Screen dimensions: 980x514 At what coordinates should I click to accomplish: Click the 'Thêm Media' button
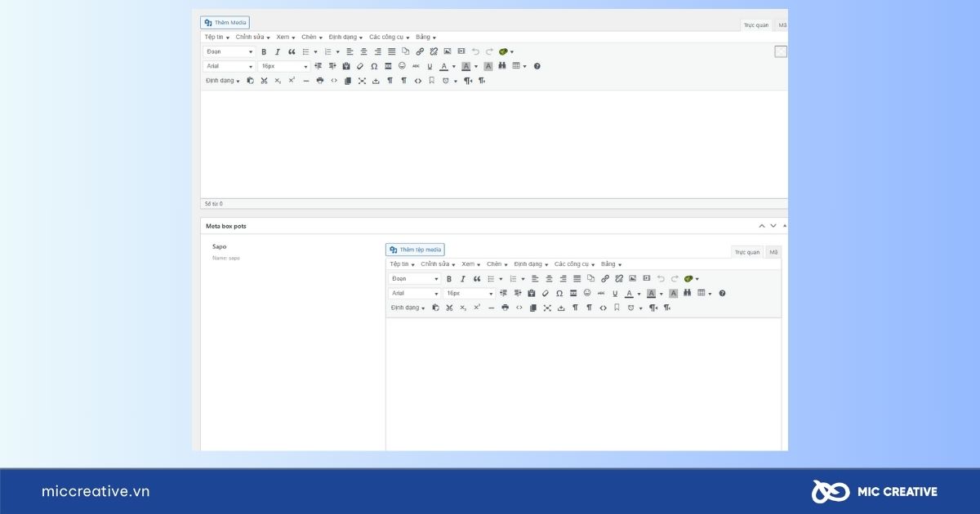[225, 23]
